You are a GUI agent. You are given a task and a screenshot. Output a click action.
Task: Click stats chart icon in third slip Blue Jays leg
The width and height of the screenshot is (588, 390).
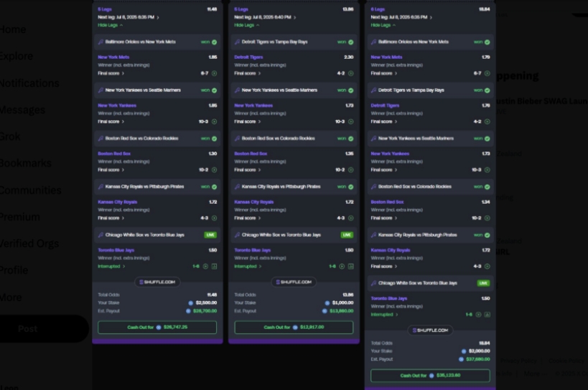coord(487,315)
